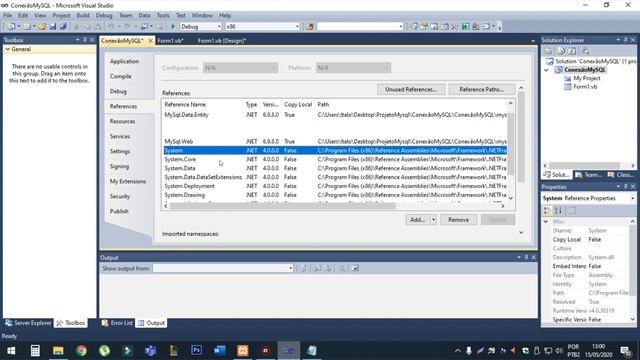This screenshot has width=640, height=360.
Task: Click the Properties icon in Solution Explorer
Action: pos(548,51)
